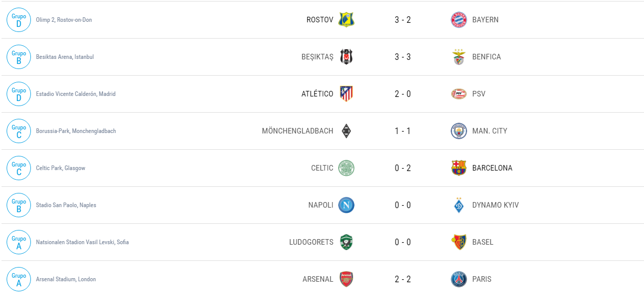Click the Bayern club crest
This screenshot has height=299, width=644.
[459, 20]
